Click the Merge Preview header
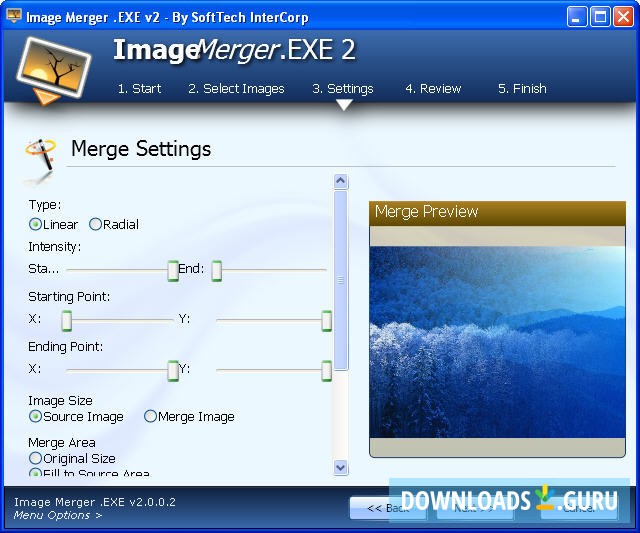Image resolution: width=640 pixels, height=533 pixels. (x=497, y=213)
